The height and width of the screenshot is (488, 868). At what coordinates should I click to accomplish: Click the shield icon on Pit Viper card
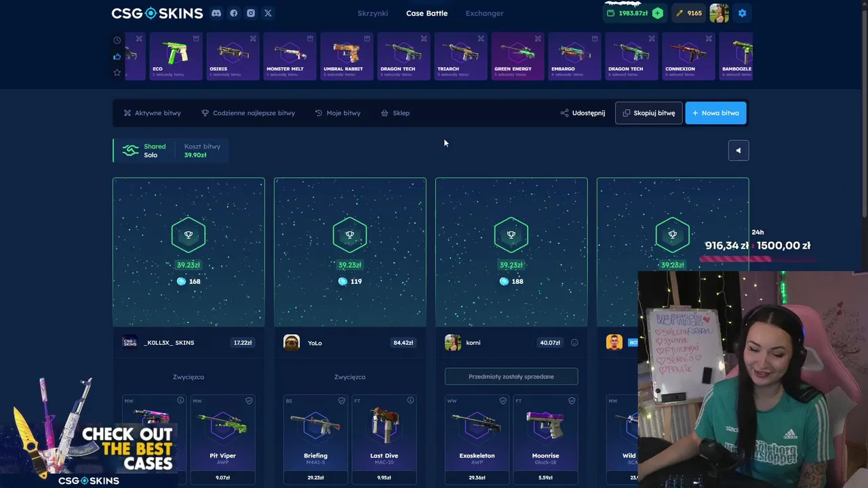(x=249, y=401)
